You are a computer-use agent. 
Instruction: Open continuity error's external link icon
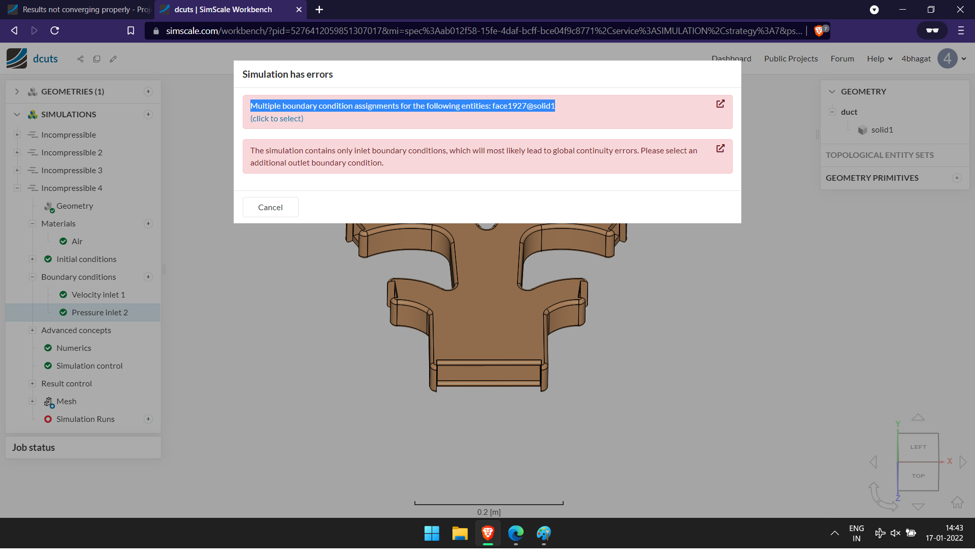[720, 149]
